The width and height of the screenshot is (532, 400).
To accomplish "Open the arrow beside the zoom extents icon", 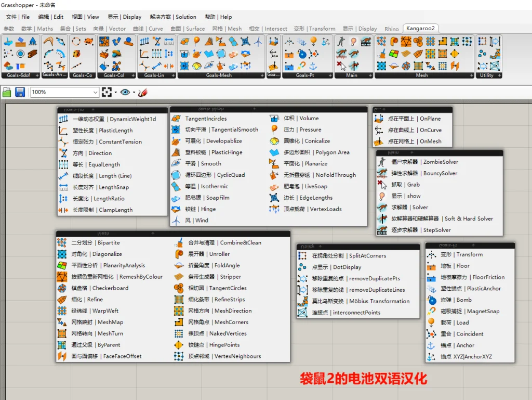I will (116, 93).
